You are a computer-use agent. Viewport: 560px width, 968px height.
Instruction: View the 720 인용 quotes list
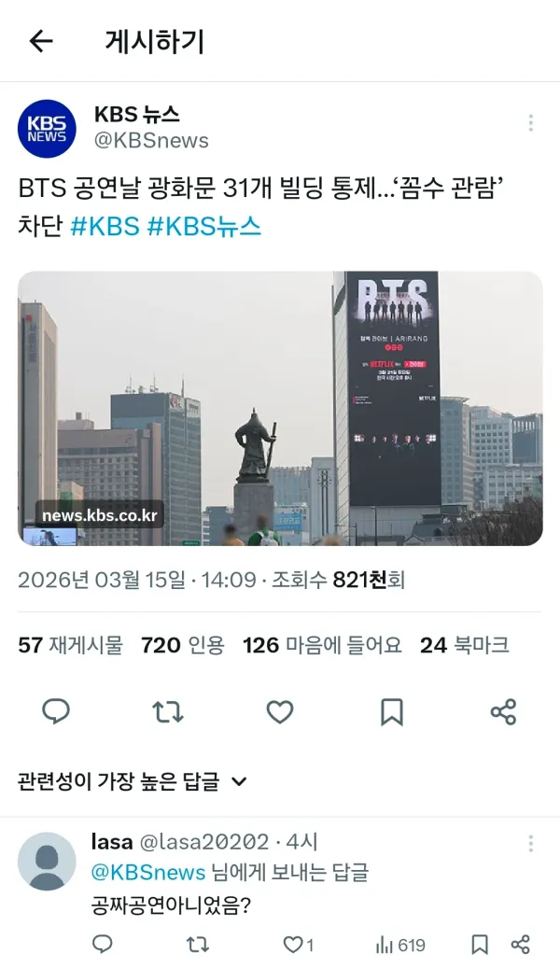coord(182,645)
